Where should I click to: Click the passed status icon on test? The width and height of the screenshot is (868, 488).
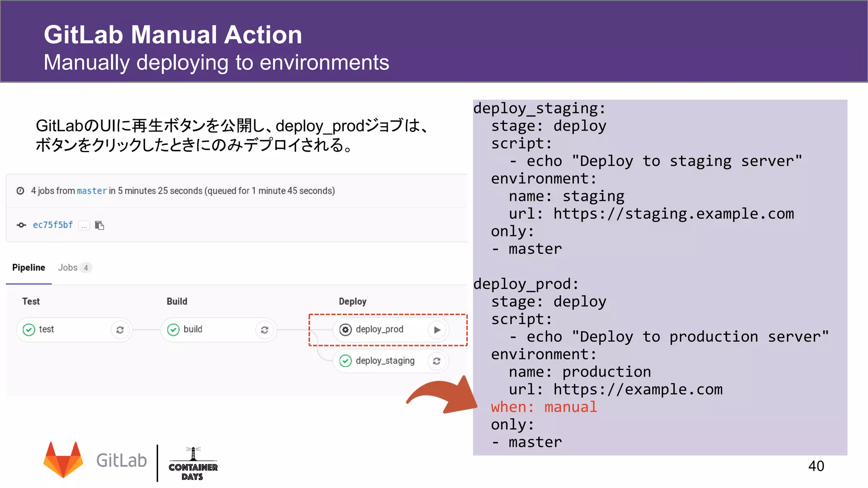[x=29, y=330]
